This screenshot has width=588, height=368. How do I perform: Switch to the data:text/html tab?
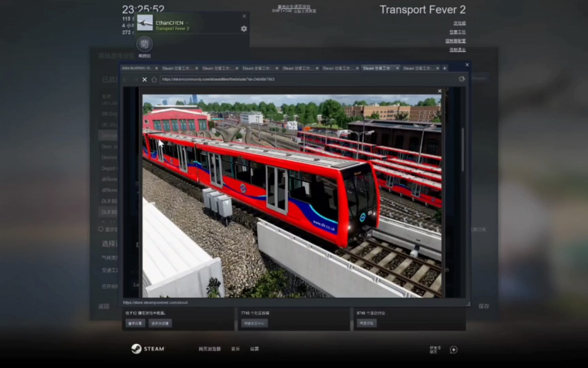137,68
